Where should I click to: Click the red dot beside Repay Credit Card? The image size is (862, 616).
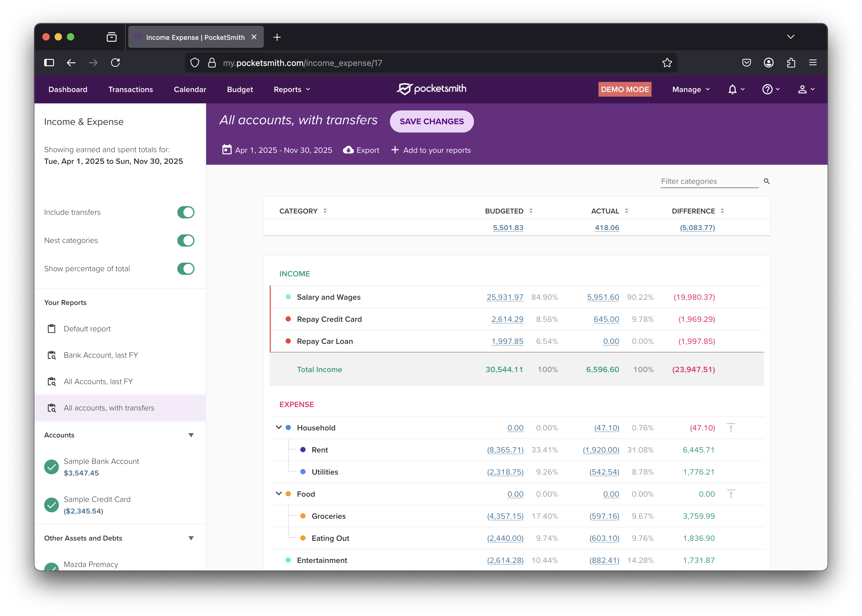point(288,319)
